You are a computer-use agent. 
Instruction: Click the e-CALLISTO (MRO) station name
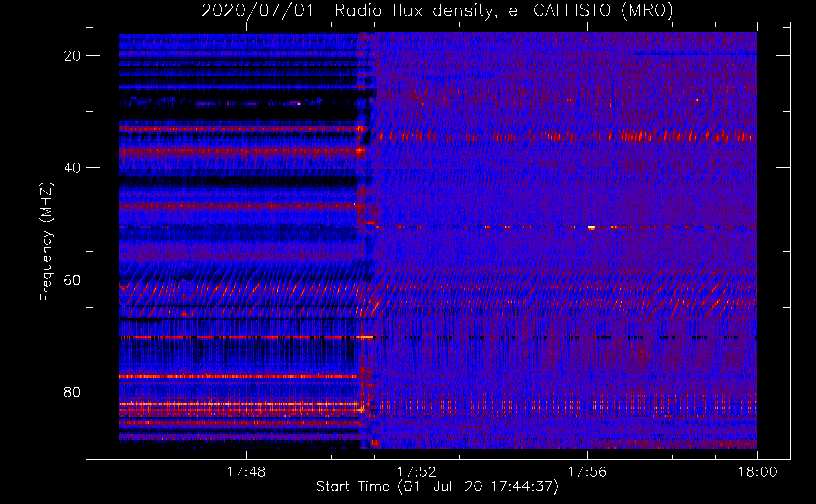tap(591, 10)
